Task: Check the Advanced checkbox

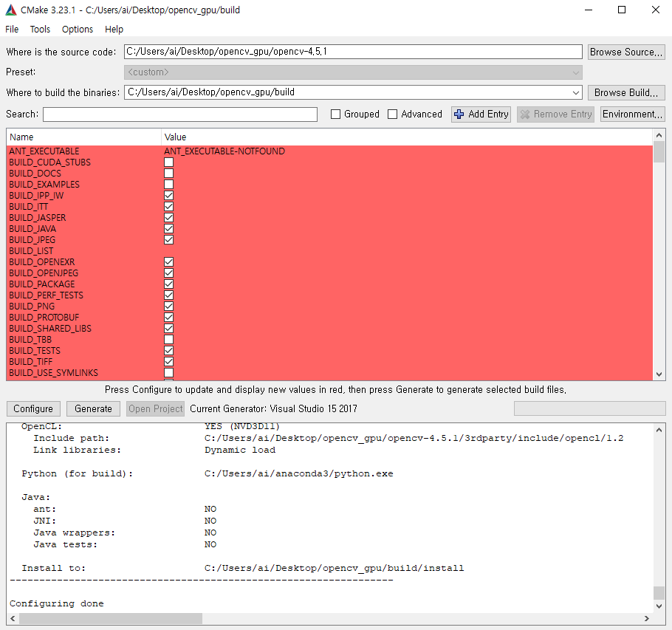Action: (x=392, y=114)
